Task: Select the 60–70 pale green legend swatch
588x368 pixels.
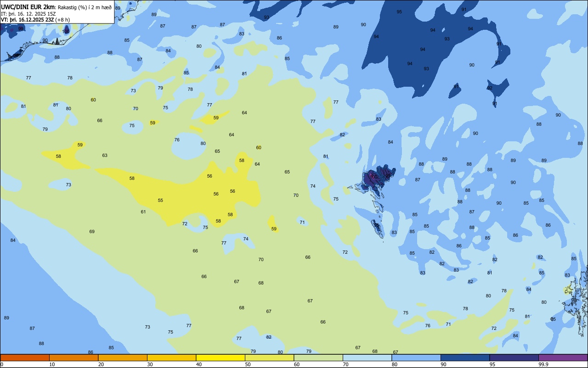Action: 318,357
